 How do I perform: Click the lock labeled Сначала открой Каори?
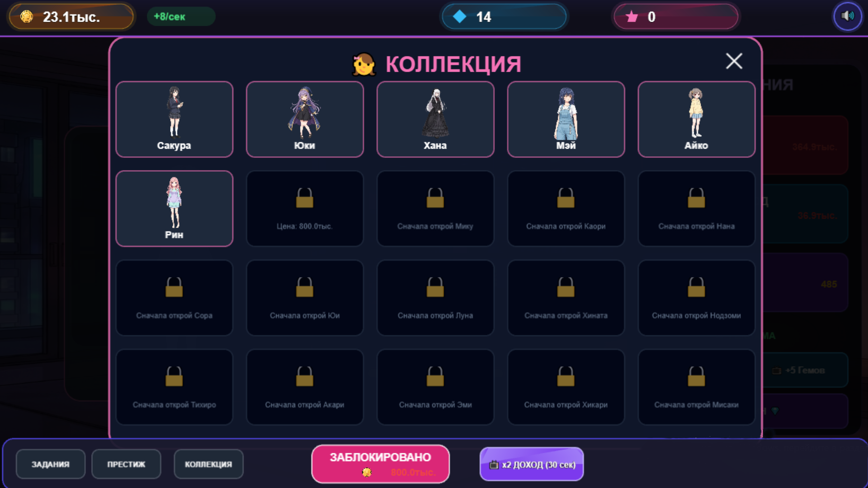click(566, 208)
